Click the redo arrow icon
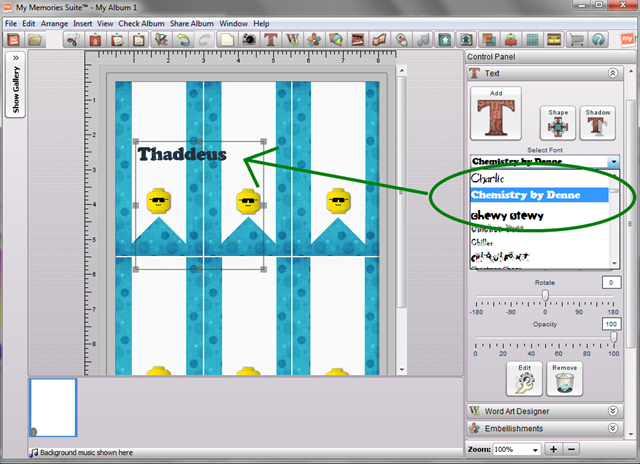This screenshot has height=464, width=640. (204, 40)
